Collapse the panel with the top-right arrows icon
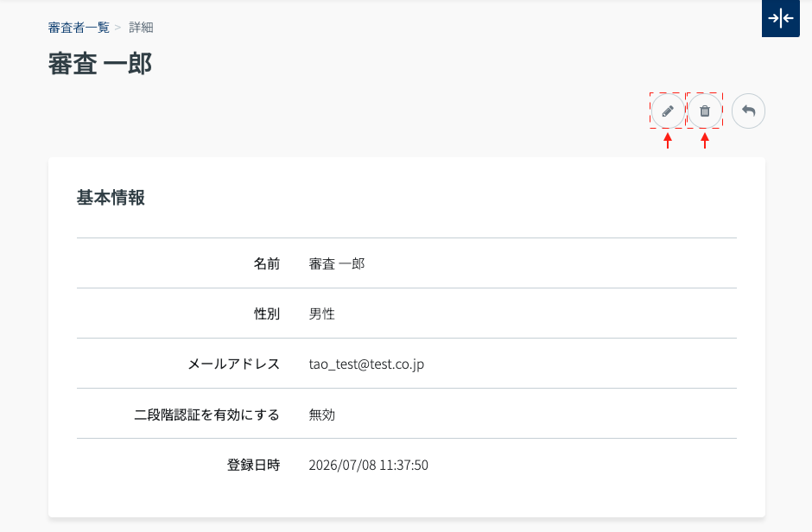This screenshot has width=812, height=532. coord(780,18)
